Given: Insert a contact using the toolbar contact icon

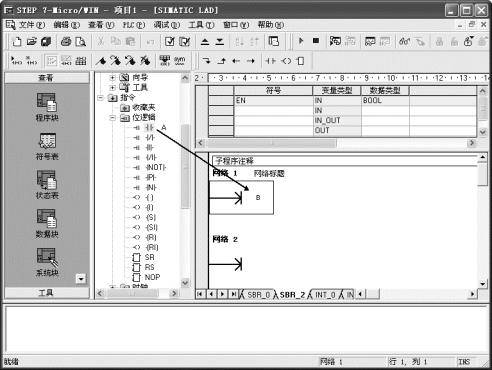Looking at the screenshot, I should [271, 61].
